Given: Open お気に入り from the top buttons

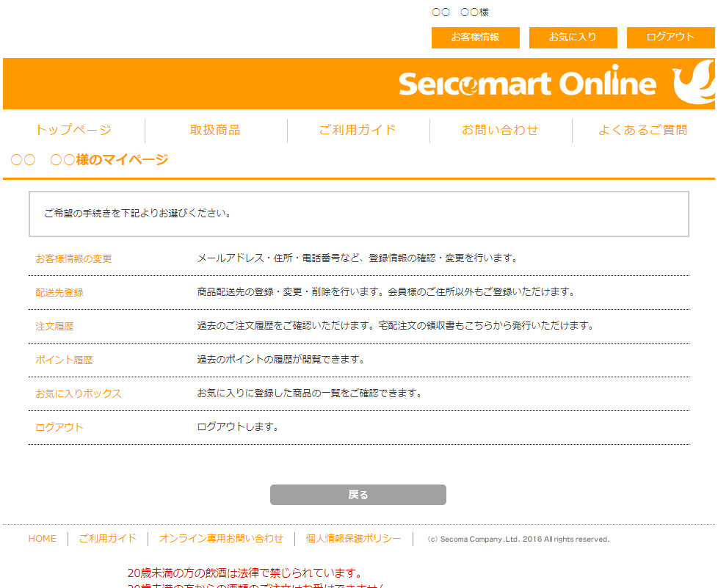Looking at the screenshot, I should click(573, 37).
